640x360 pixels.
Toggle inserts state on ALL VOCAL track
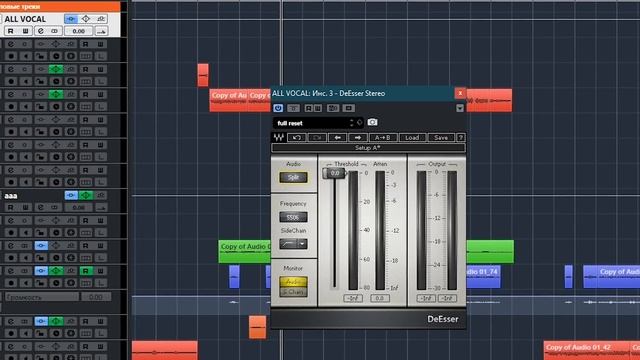71,19
